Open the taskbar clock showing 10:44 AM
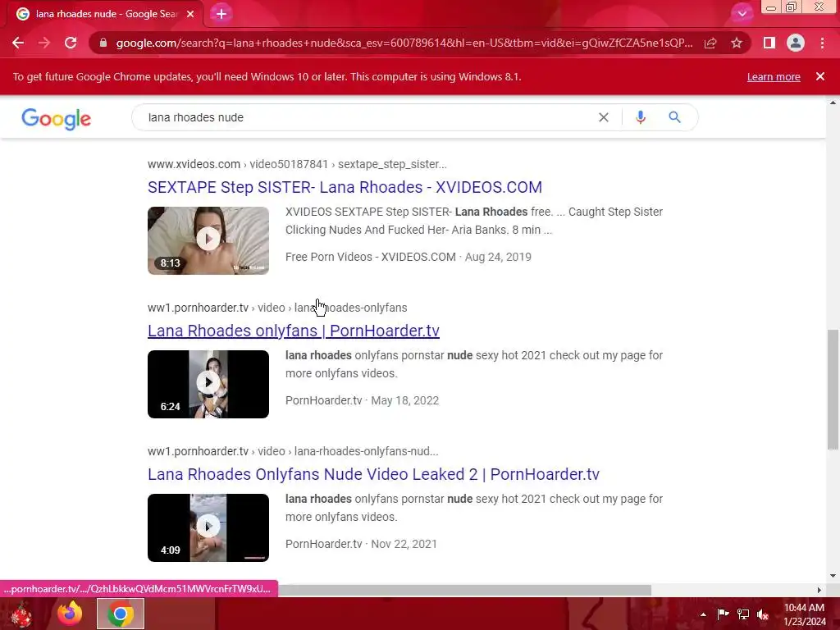840x630 pixels. [x=805, y=614]
